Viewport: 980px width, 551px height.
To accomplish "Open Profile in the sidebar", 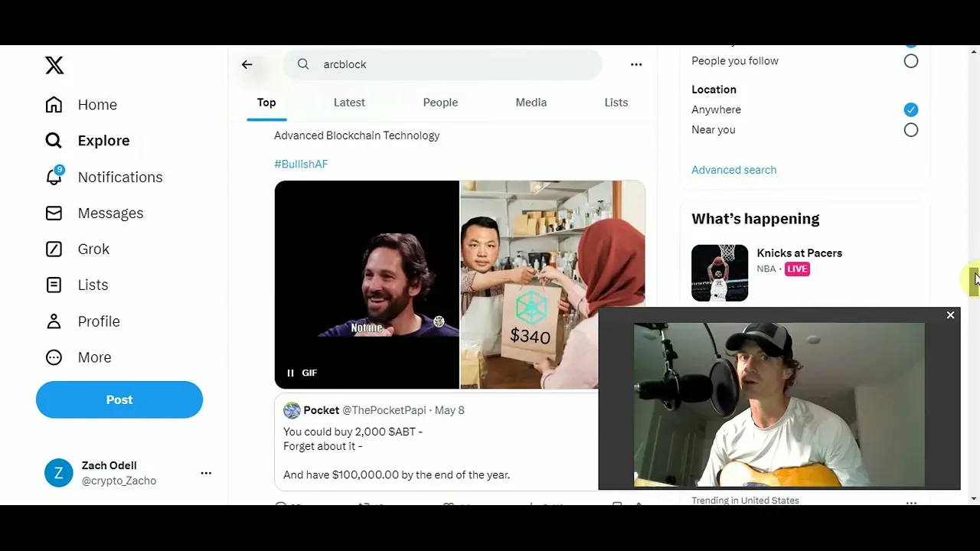I will 83,321.
